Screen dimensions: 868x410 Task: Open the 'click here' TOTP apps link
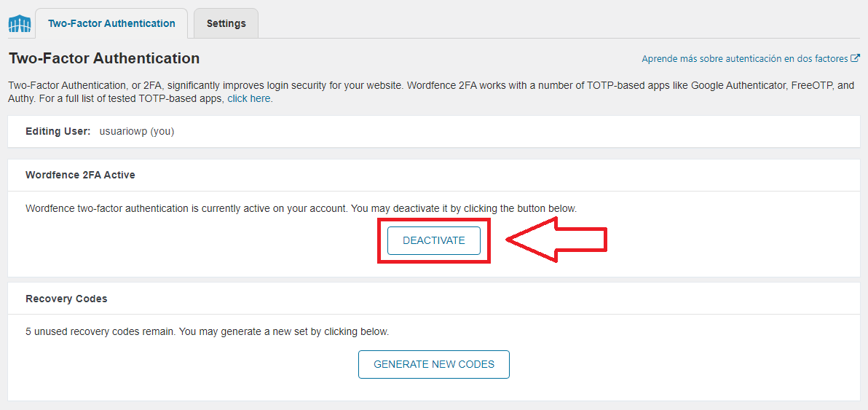[248, 98]
